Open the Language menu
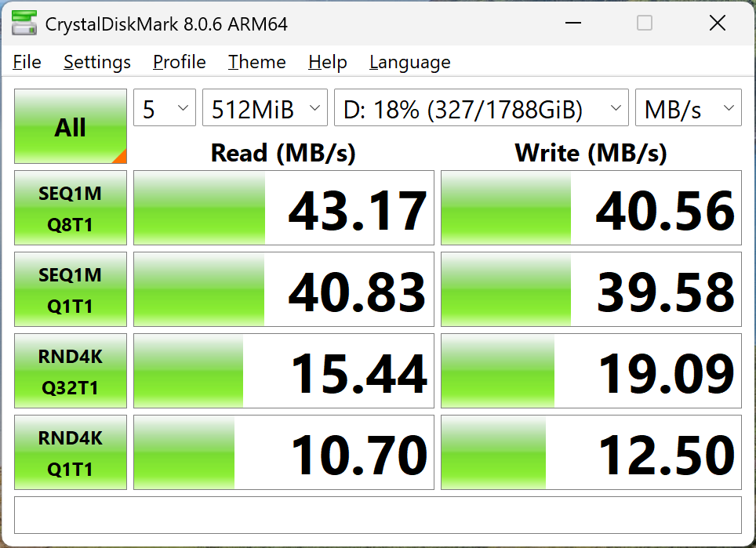Image resolution: width=756 pixels, height=548 pixels. 409,62
